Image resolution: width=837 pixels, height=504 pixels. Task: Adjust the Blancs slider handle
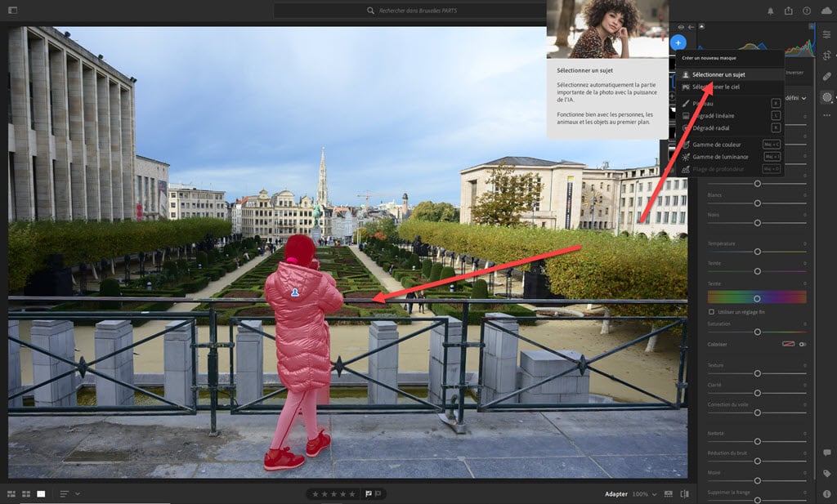(x=757, y=203)
